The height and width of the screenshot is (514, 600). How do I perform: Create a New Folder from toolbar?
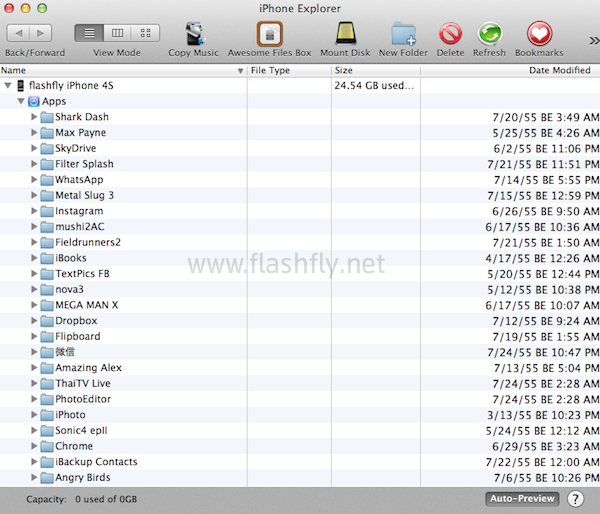click(403, 33)
